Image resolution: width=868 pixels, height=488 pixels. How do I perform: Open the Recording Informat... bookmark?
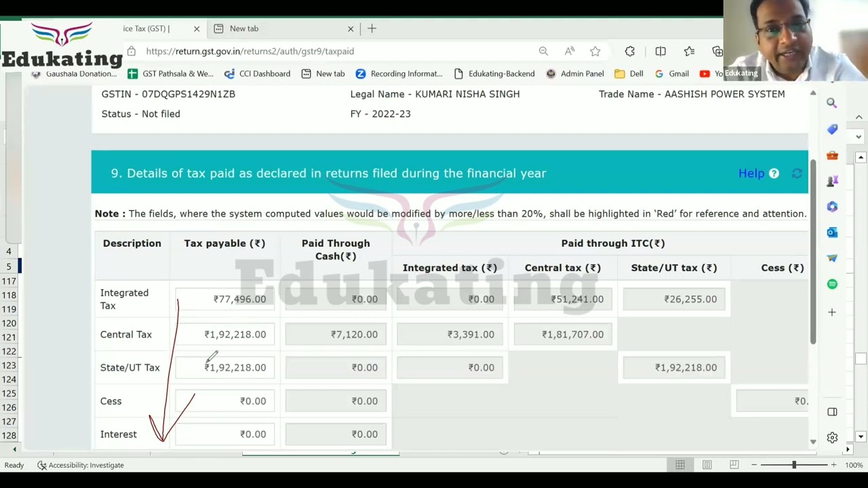pos(399,73)
